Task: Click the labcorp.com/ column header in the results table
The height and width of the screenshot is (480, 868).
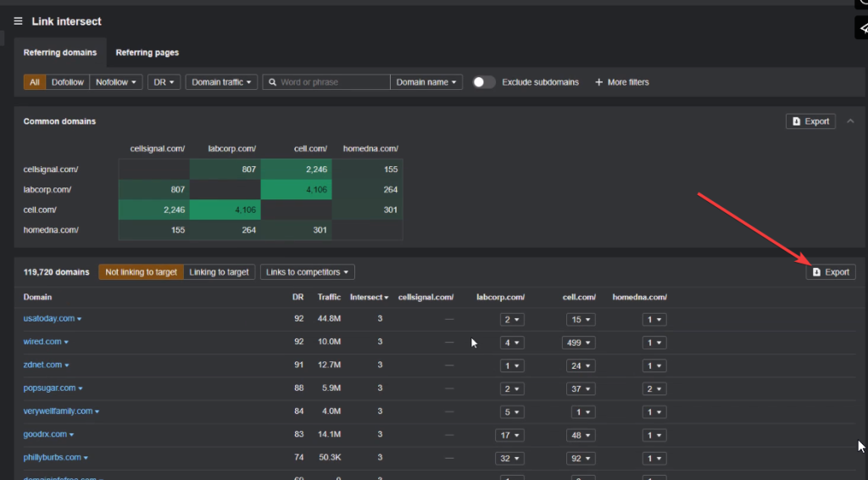Action: tap(500, 298)
